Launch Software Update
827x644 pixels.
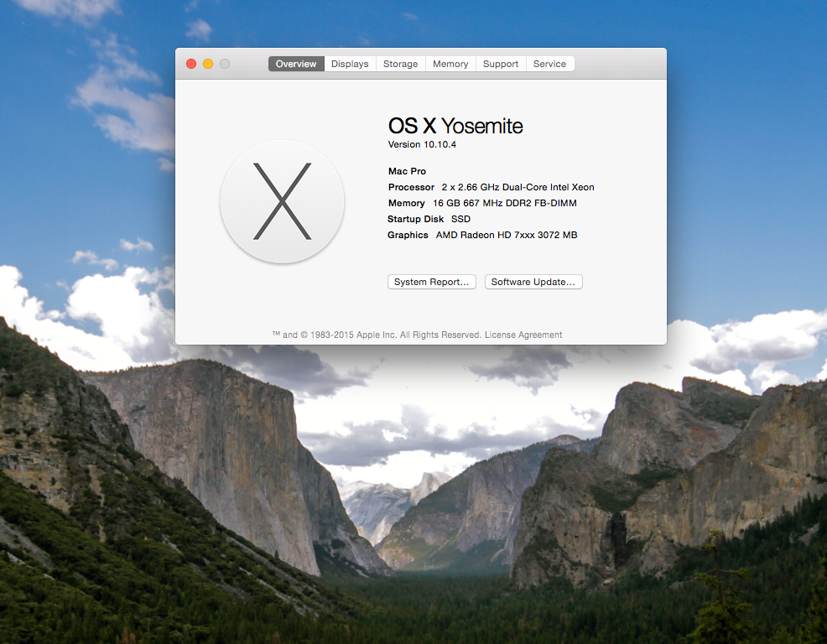point(533,282)
